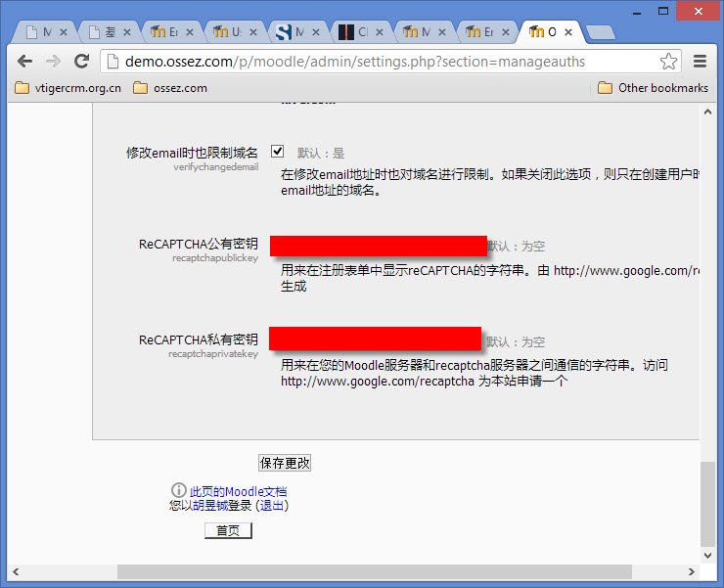Click the vertical scrollbar down arrow
Screen dimensions: 724x588
[x=707, y=556]
